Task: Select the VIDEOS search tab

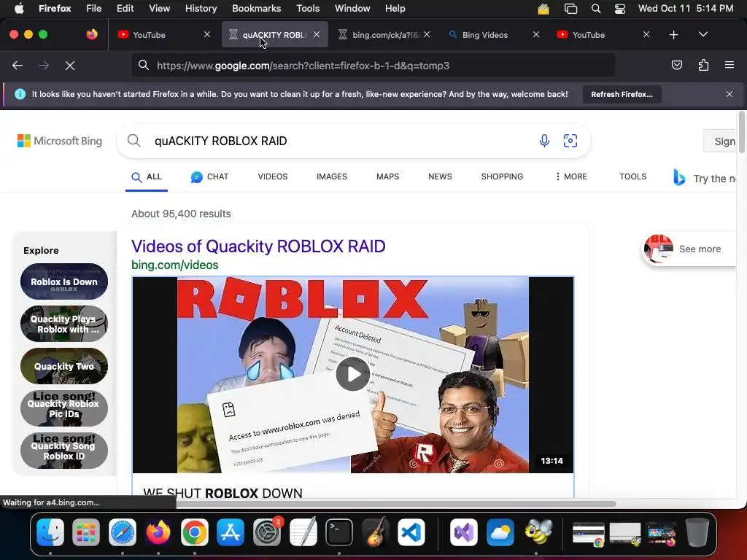Action: (x=273, y=176)
